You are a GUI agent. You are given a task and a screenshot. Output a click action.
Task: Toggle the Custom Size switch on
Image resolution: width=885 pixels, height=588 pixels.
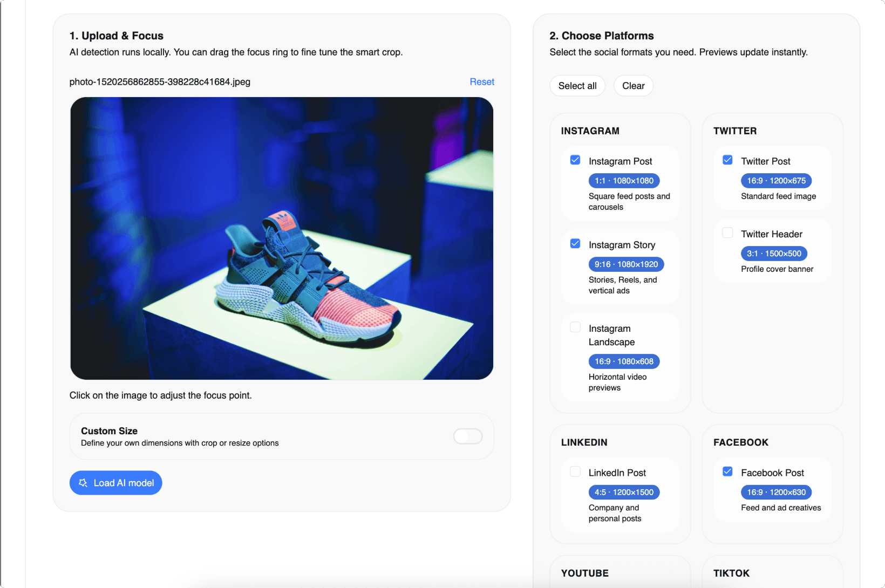467,436
